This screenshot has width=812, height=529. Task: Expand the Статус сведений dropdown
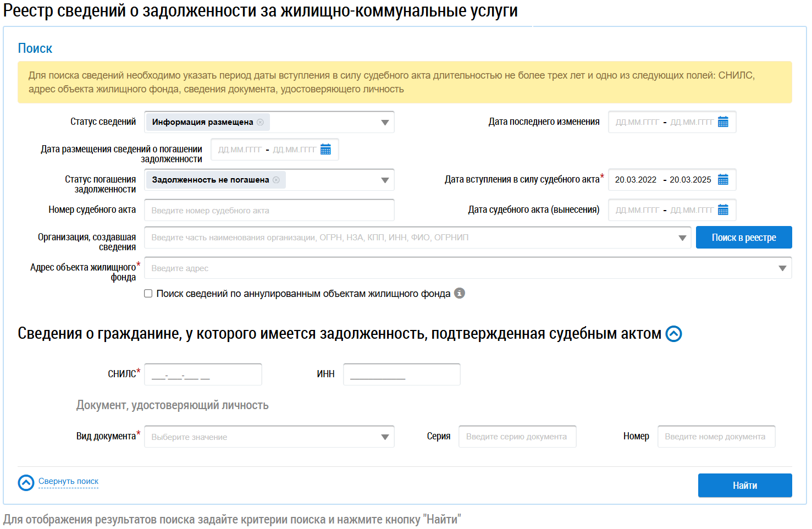coord(385,123)
